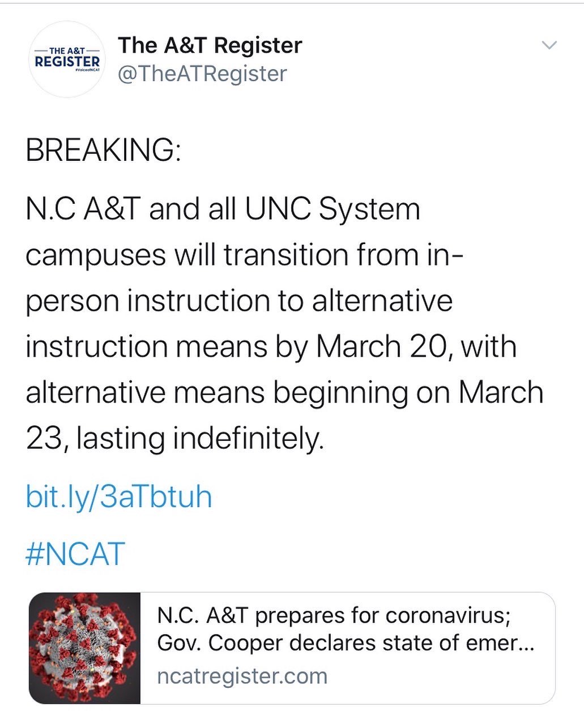Open The A&T Register display name

pos(210,45)
